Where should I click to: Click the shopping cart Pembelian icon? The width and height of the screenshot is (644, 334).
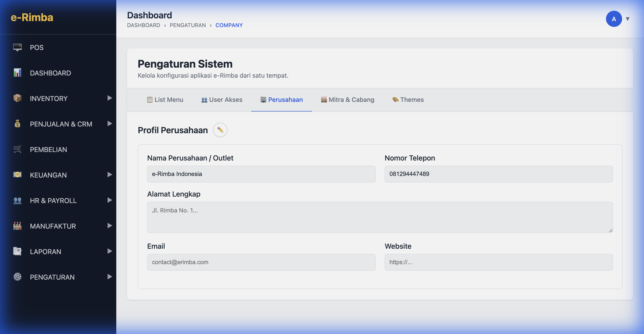[x=17, y=149]
